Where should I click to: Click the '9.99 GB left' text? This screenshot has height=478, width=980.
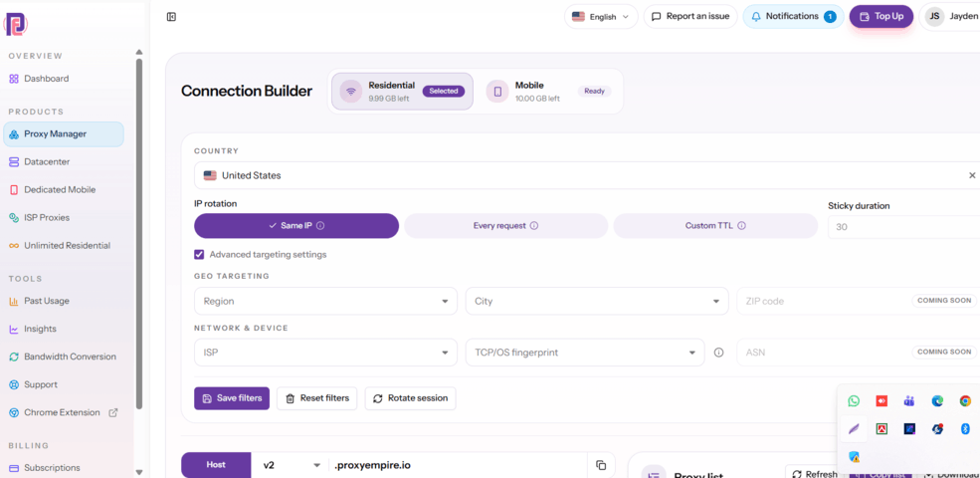tap(389, 99)
